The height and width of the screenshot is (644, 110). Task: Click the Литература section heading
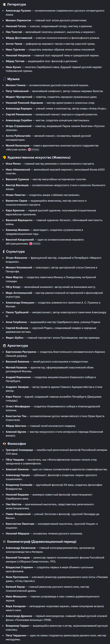coord(16,4)
